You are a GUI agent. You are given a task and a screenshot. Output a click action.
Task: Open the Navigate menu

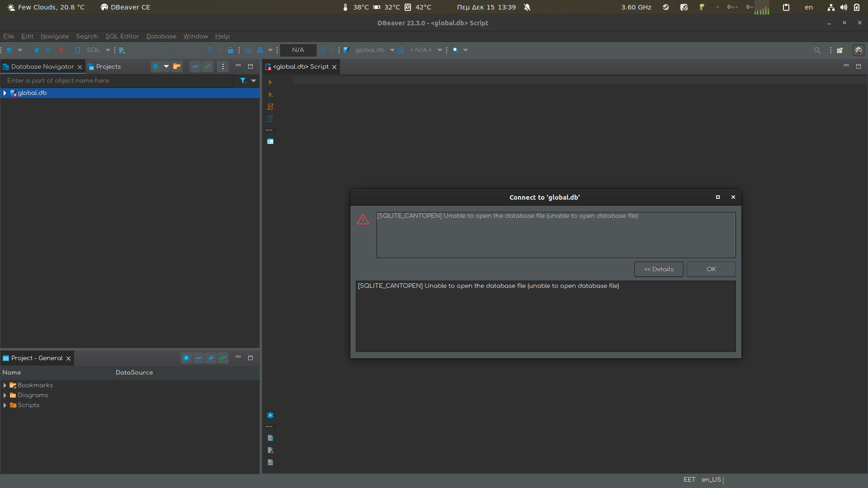point(55,36)
